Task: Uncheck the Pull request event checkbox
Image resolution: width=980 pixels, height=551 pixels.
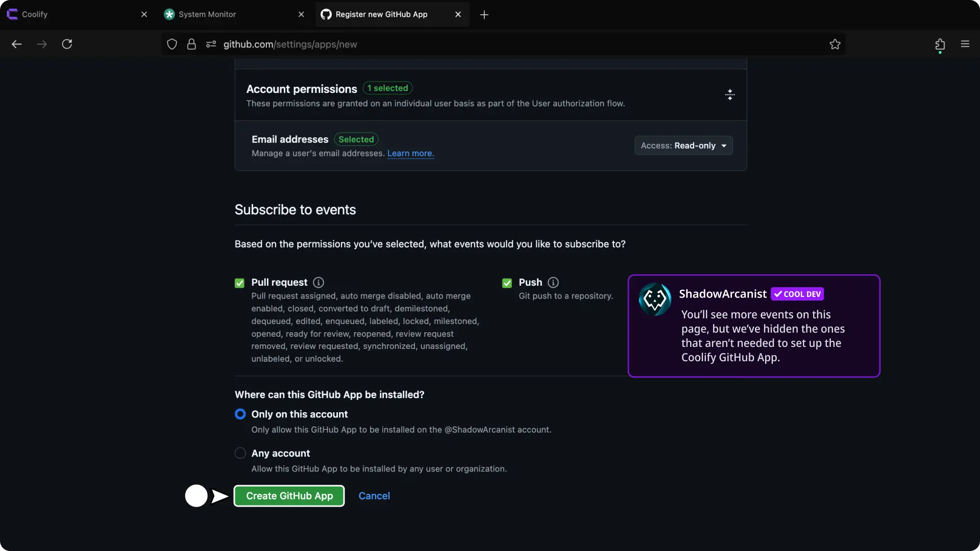Action: click(x=239, y=283)
